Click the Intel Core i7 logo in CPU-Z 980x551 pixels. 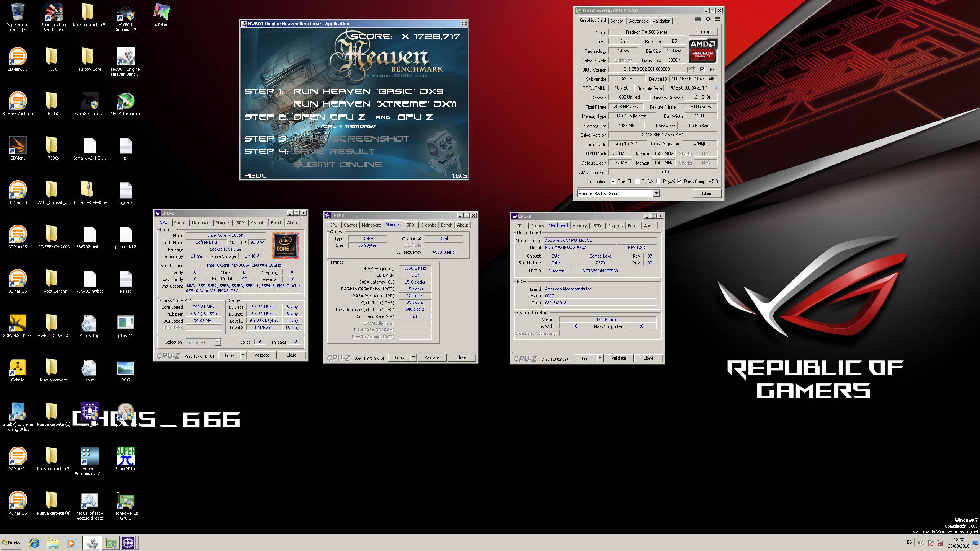pyautogui.click(x=286, y=246)
